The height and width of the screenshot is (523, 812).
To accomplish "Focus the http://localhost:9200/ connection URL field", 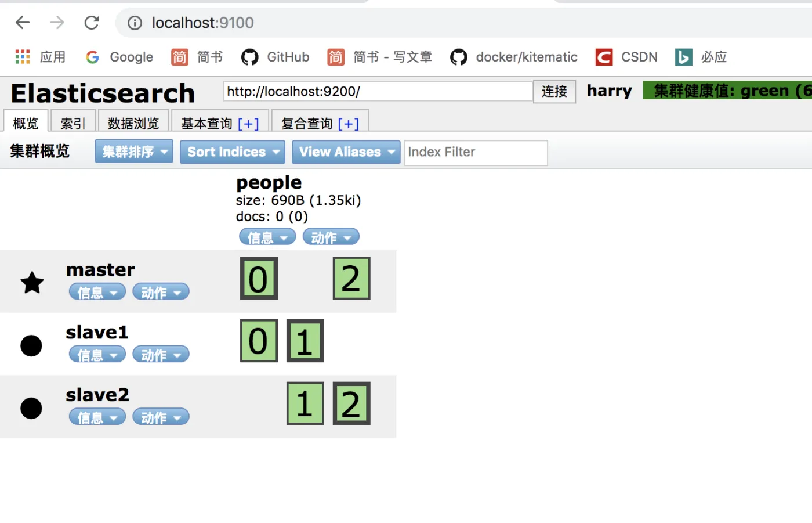I will click(x=378, y=91).
